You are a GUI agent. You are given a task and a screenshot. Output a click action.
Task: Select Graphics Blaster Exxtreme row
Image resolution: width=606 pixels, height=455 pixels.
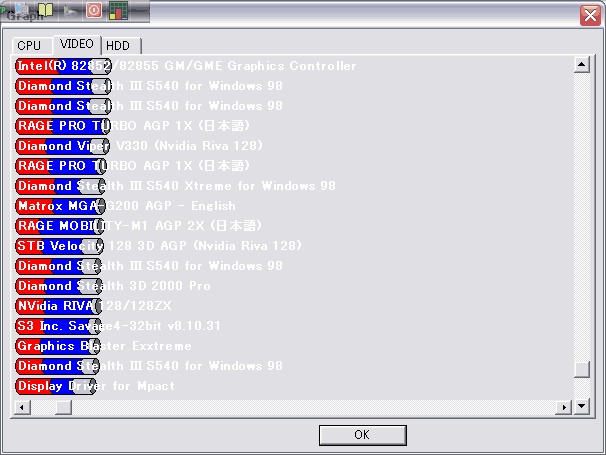(x=104, y=346)
